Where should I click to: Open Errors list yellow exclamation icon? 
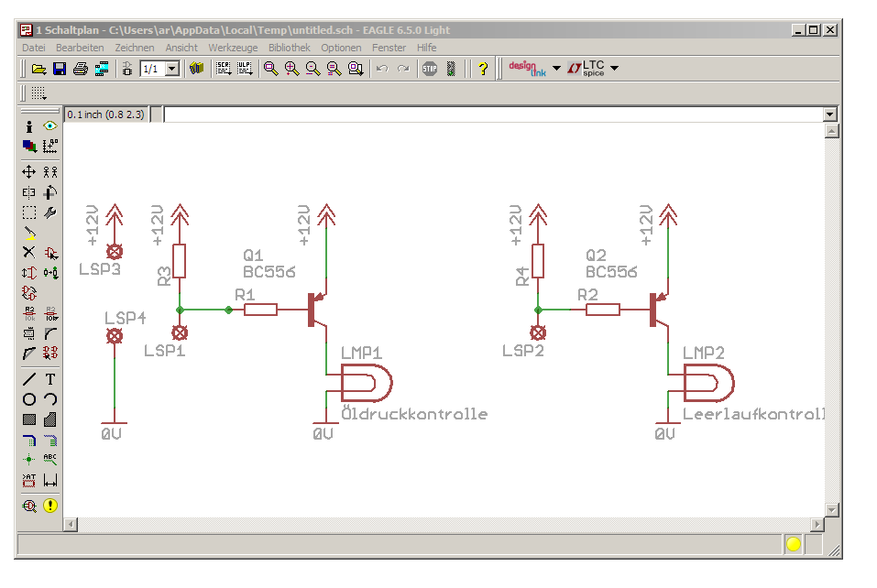tap(50, 506)
